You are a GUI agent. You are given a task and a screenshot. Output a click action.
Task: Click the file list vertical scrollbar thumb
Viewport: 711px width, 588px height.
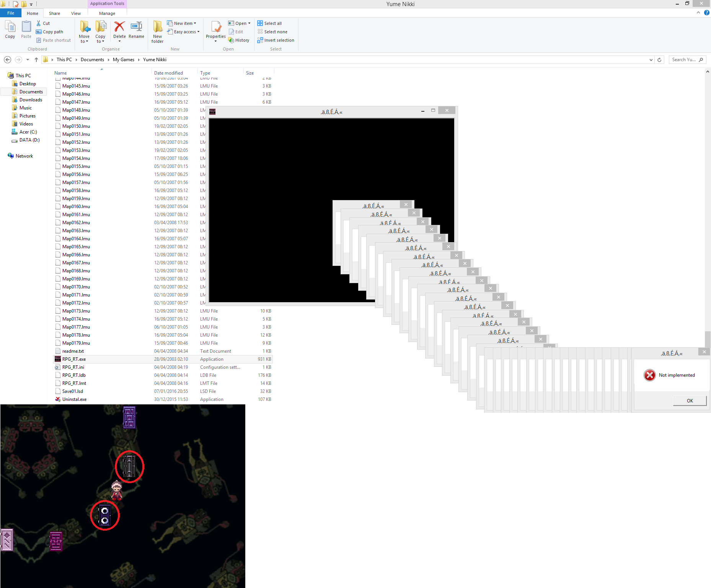click(708, 339)
